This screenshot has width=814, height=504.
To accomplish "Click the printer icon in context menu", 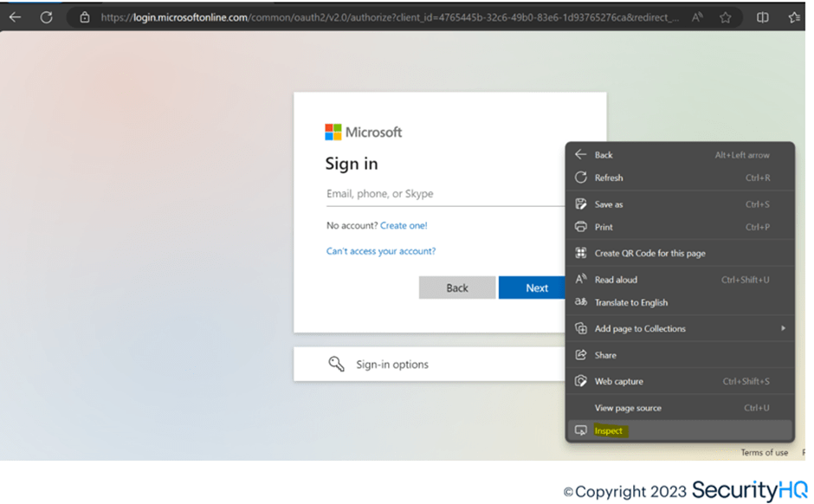I will 581,227.
